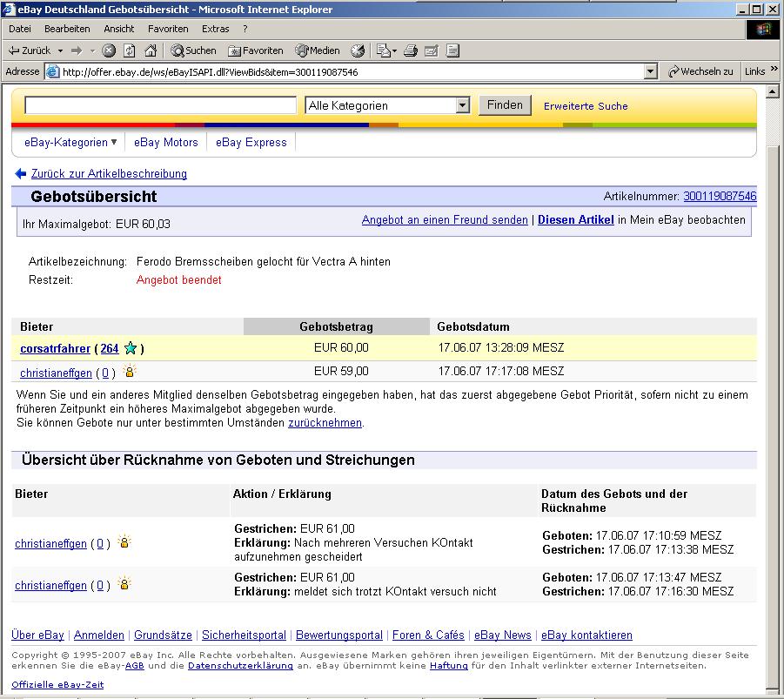This screenshot has width=784, height=699.
Task: Click the eBay search text field
Action: (160, 105)
